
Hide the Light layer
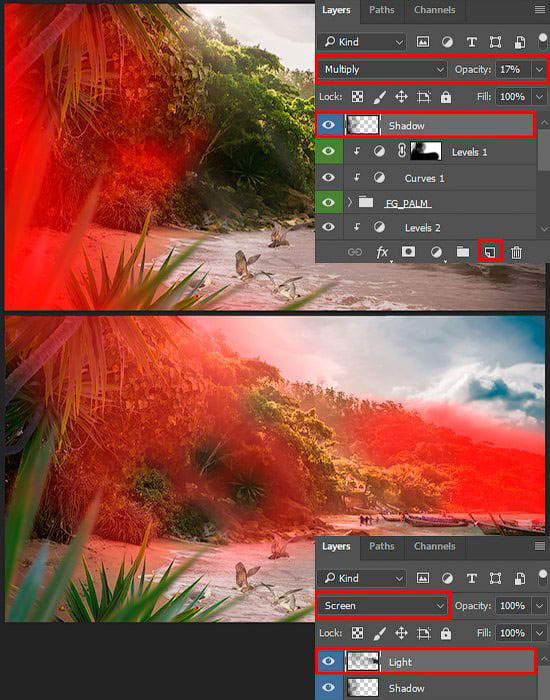pyautogui.click(x=329, y=661)
